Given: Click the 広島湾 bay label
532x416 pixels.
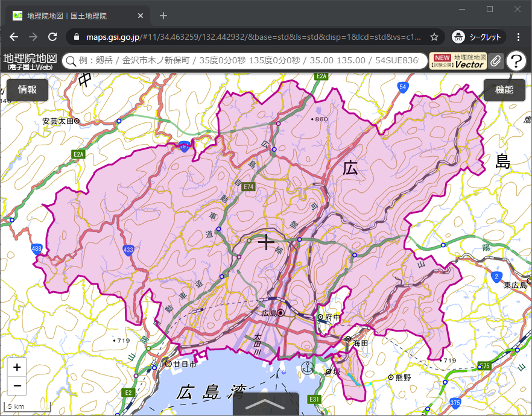Looking at the screenshot, I should 211,392.
